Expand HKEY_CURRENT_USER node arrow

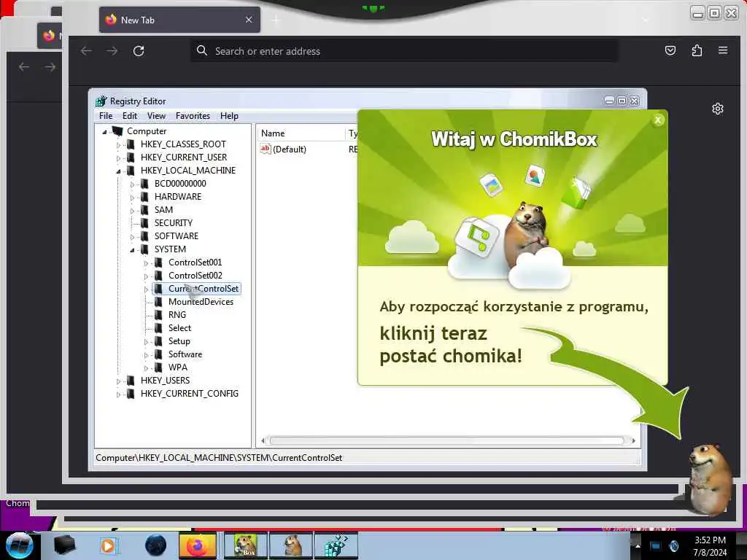tap(118, 157)
